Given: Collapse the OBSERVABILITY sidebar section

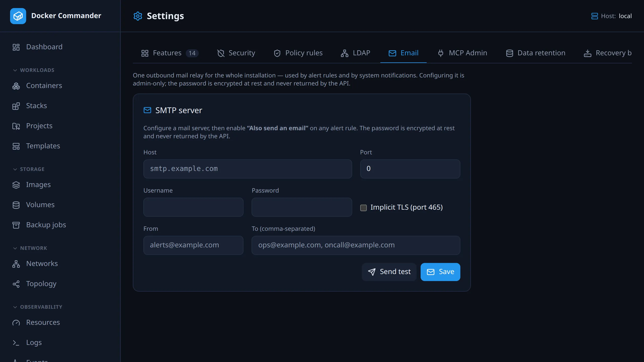Looking at the screenshot, I should tap(37, 307).
